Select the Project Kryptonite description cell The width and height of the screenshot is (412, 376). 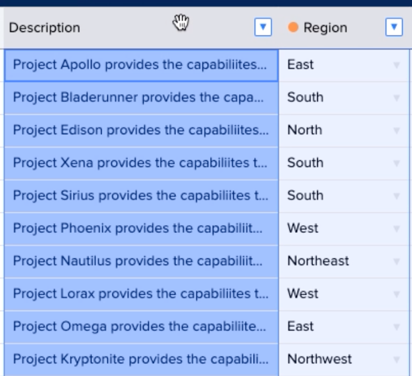click(x=141, y=359)
